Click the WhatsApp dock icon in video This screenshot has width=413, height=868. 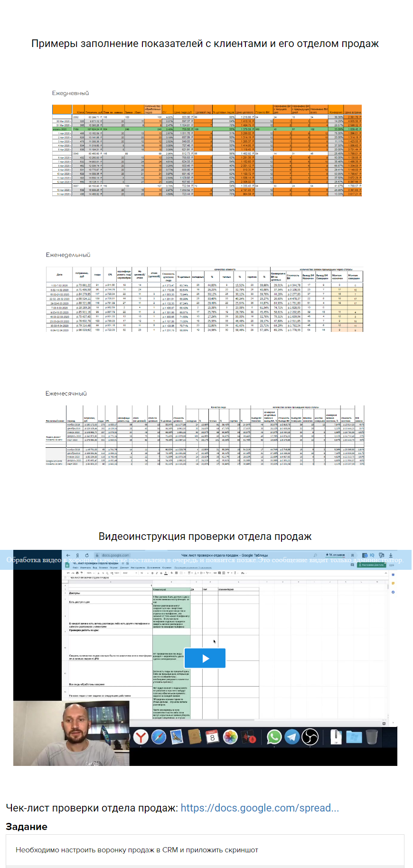[x=274, y=737]
